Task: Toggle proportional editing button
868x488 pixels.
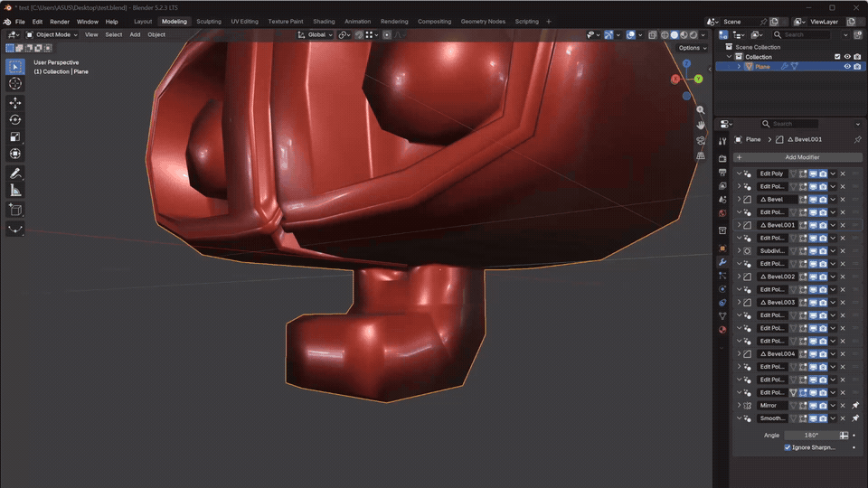Action: [x=387, y=35]
